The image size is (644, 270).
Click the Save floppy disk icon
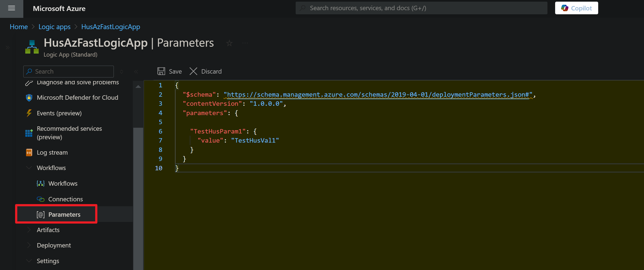(x=161, y=71)
